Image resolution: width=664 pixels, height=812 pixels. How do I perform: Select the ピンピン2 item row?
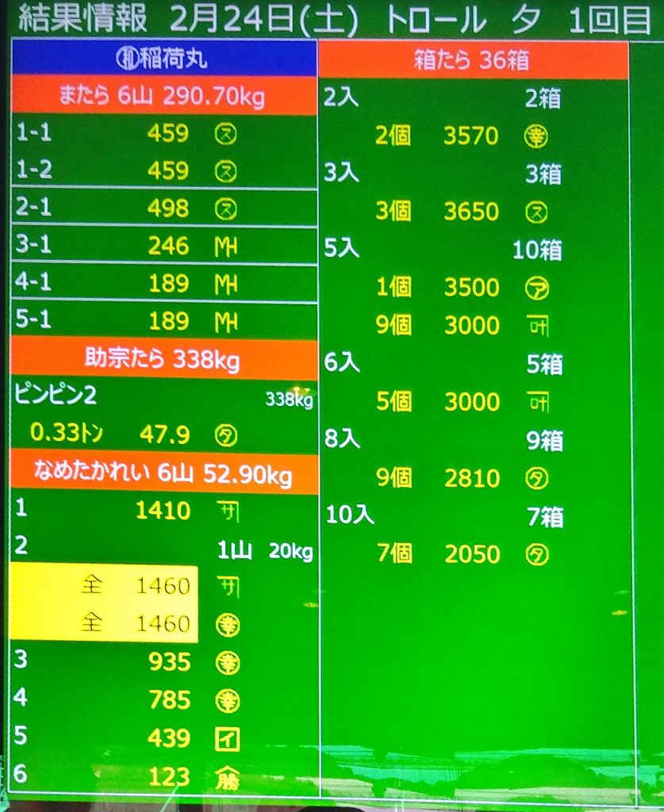(x=163, y=398)
